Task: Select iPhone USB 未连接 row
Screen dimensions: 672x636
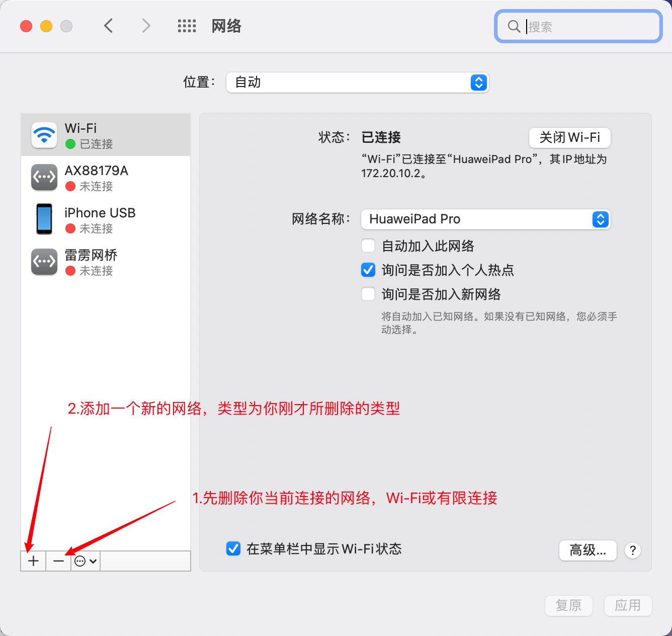Action: (106, 219)
